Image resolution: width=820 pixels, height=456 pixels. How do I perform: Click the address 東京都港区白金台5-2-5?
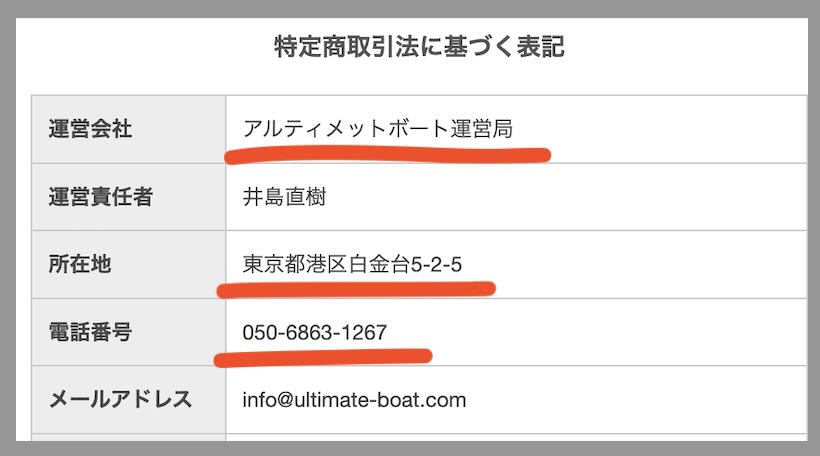coord(352,265)
